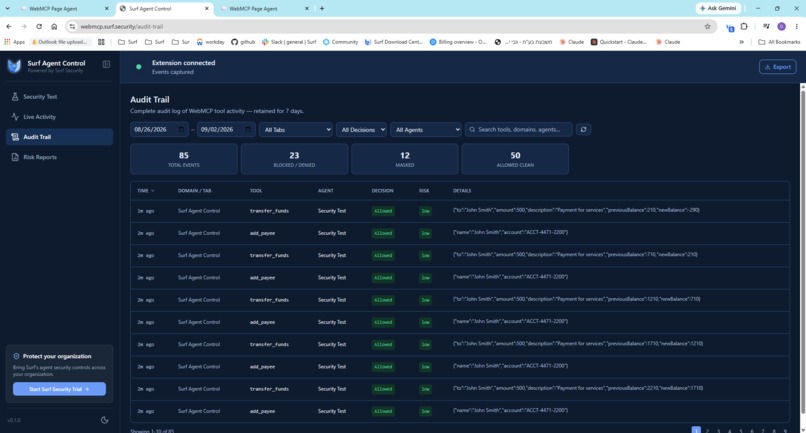Expand the All Tabs dropdown
The width and height of the screenshot is (806, 433).
coord(296,130)
